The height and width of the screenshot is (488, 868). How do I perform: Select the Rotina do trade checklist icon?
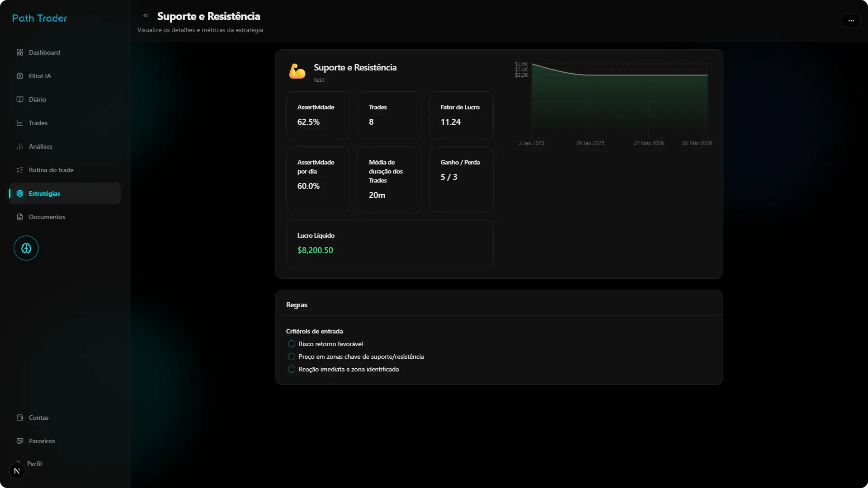[20, 169]
